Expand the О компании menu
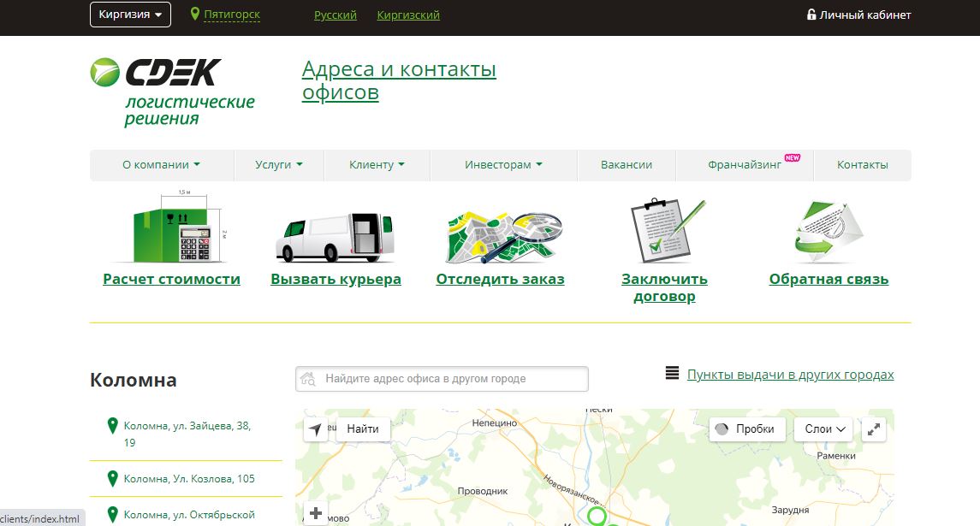980x526 pixels. [x=161, y=165]
